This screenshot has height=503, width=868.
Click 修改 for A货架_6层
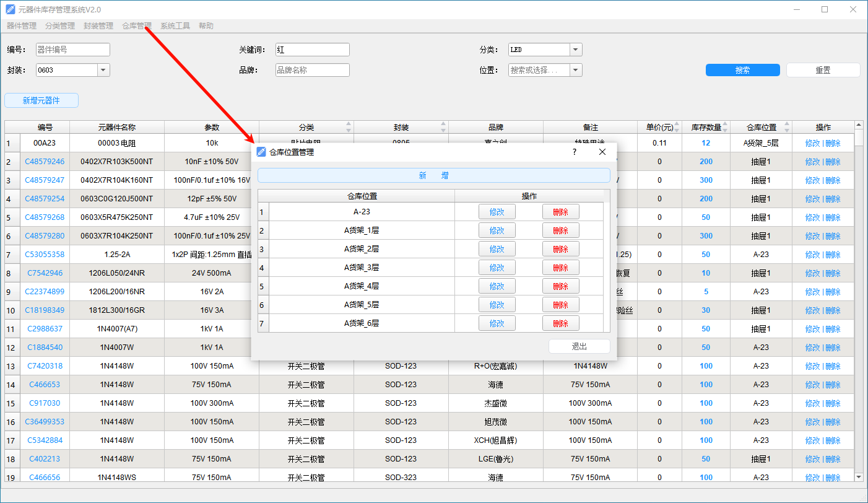tap(497, 323)
